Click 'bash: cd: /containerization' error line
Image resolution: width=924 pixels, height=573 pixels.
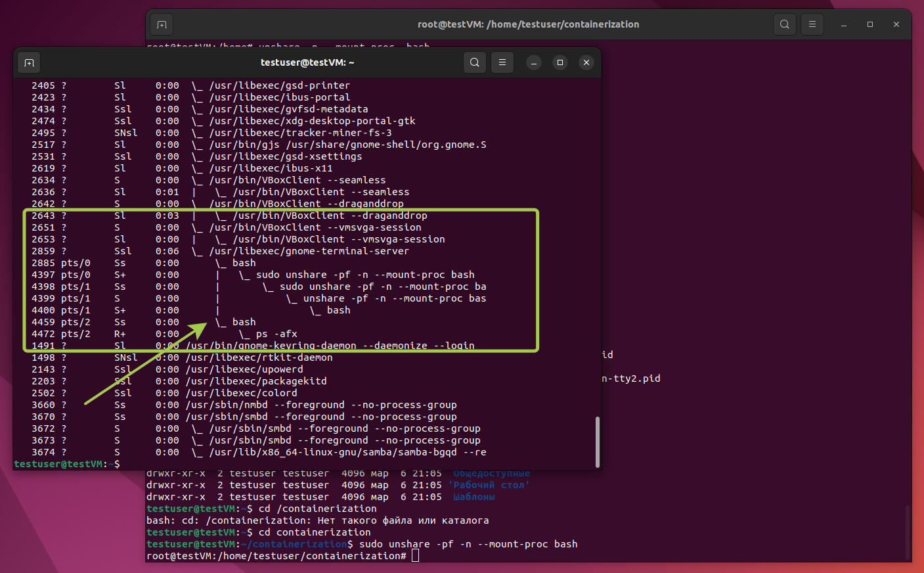pos(318,520)
